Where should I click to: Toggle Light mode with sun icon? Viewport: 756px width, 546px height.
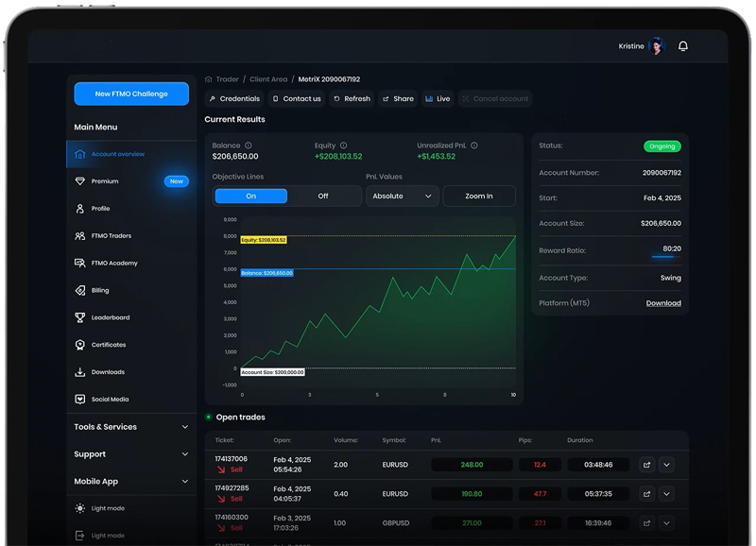click(x=80, y=508)
